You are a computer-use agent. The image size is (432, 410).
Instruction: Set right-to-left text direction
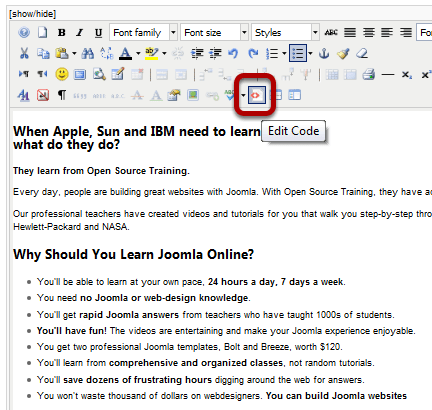point(42,74)
